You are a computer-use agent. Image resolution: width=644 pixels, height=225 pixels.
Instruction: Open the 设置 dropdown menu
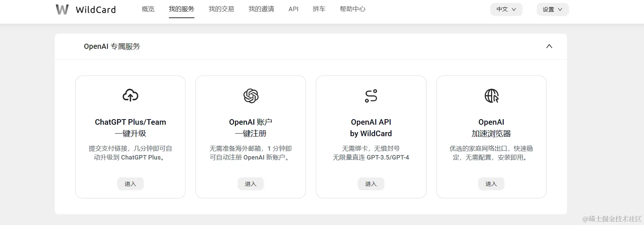coord(552,9)
